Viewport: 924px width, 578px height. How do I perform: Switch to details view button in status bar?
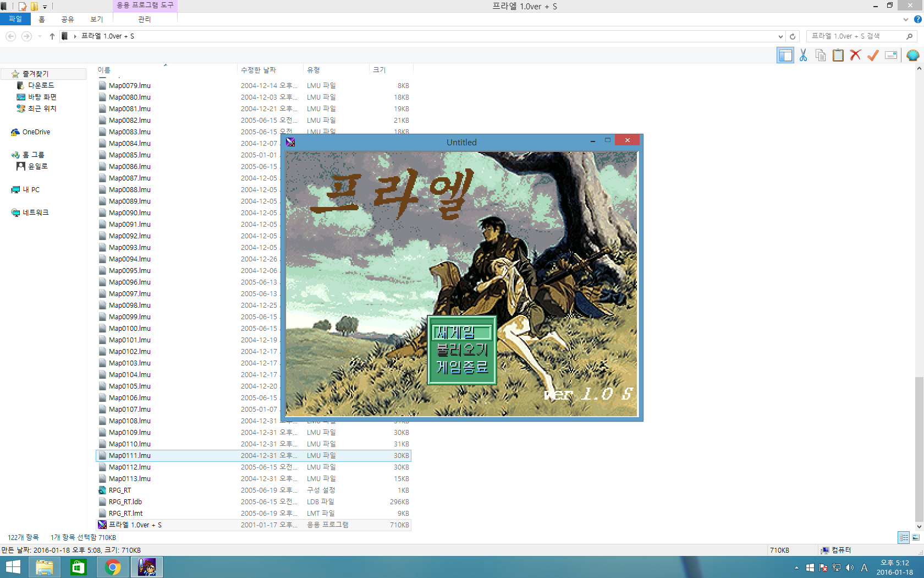(x=904, y=538)
